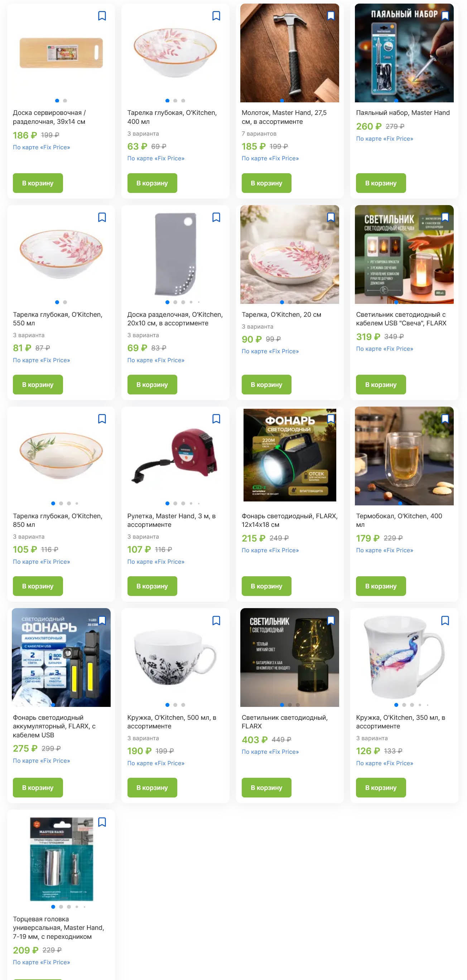
Task: Add Паяльный набор Master Hand to cart
Action: coord(381,183)
